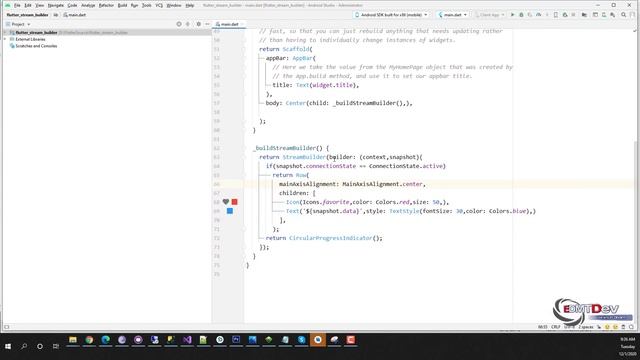Open Skype from the taskbar
The image size is (640, 360).
301,340
